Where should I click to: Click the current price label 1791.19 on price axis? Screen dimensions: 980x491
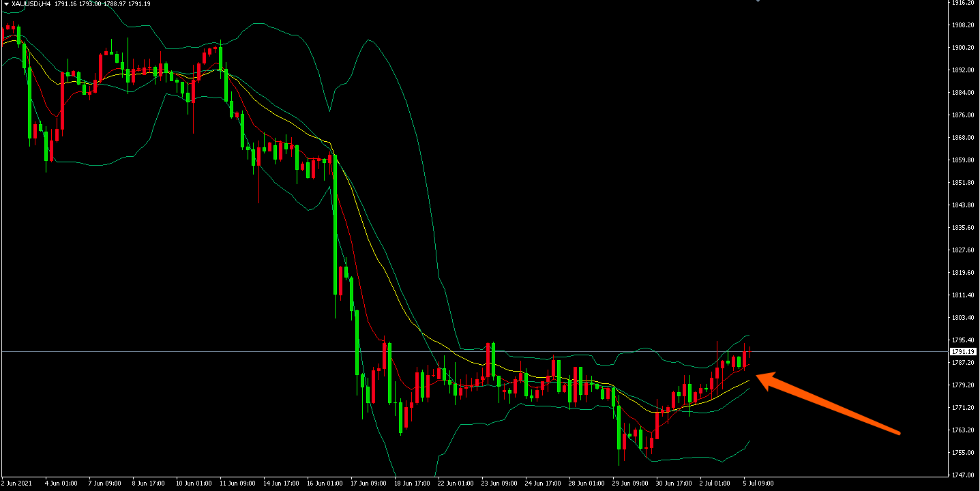point(964,351)
